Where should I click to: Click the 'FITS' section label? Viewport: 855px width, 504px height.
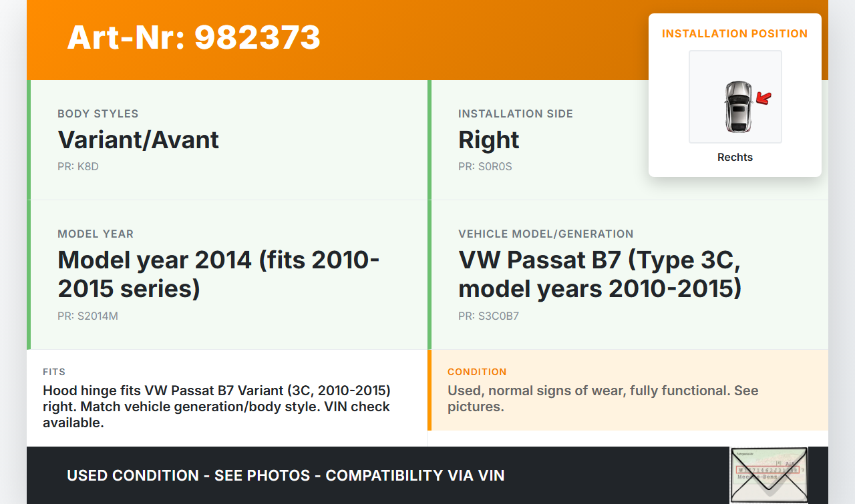(54, 372)
